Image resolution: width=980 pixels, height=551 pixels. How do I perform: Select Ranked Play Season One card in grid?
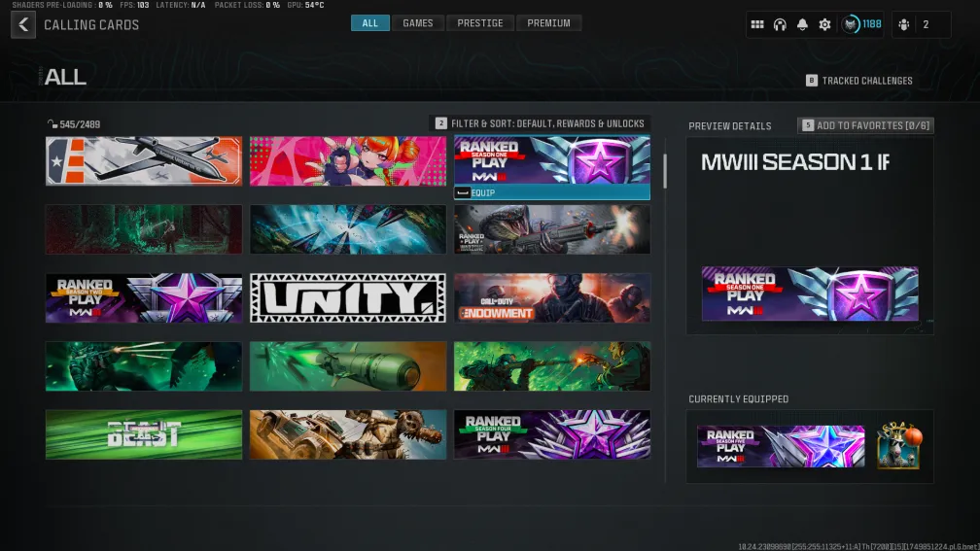(552, 160)
